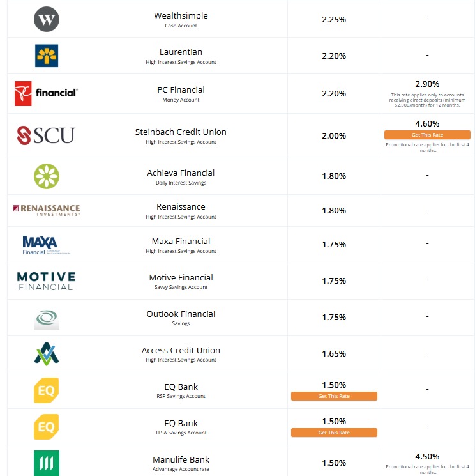Click the Manulife Bank green logo
This screenshot has width=475, height=476.
tap(47, 463)
